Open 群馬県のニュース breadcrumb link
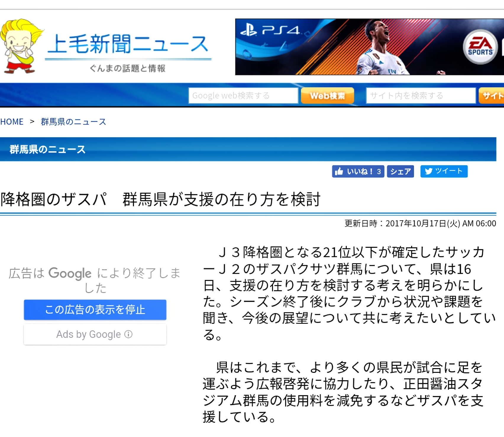This screenshot has width=504, height=437. pos(73,122)
